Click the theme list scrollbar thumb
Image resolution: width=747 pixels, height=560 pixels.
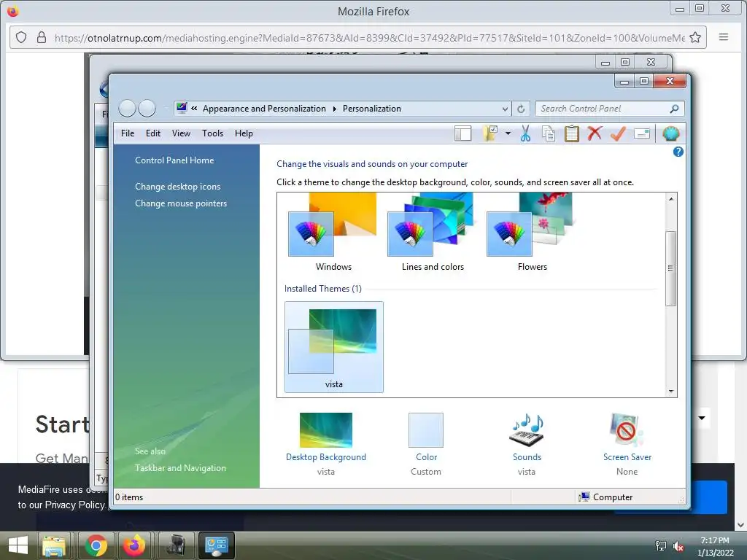point(671,268)
